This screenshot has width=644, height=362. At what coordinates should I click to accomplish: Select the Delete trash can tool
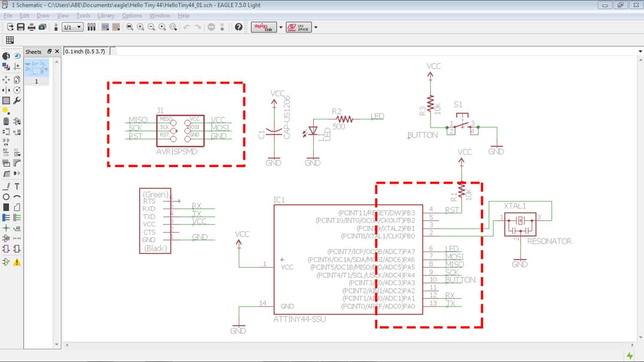[6, 121]
